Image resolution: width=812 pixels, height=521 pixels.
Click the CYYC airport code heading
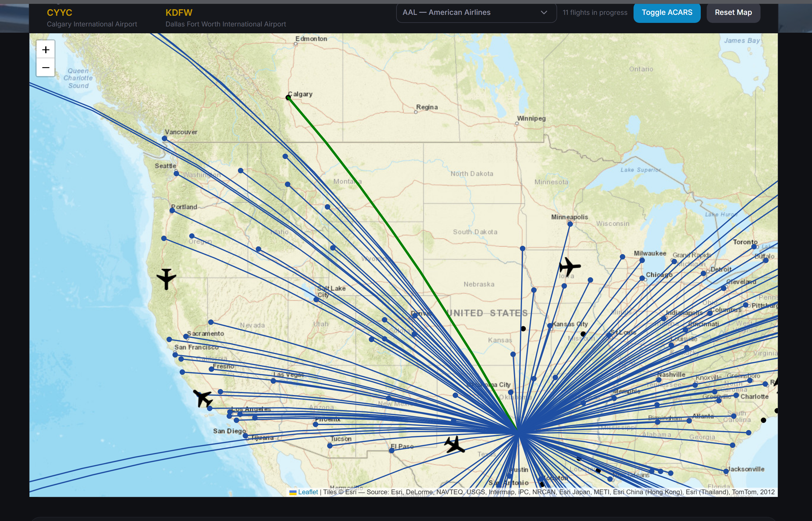(x=59, y=12)
